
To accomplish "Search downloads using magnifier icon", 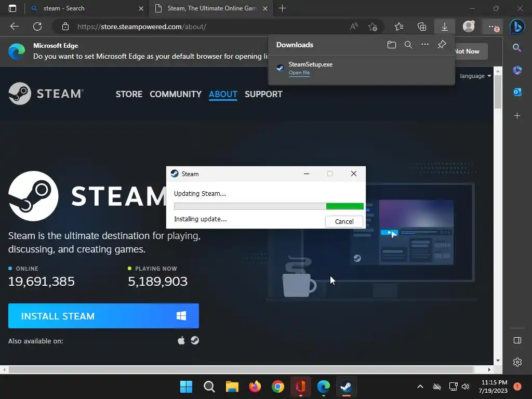I will pos(408,45).
